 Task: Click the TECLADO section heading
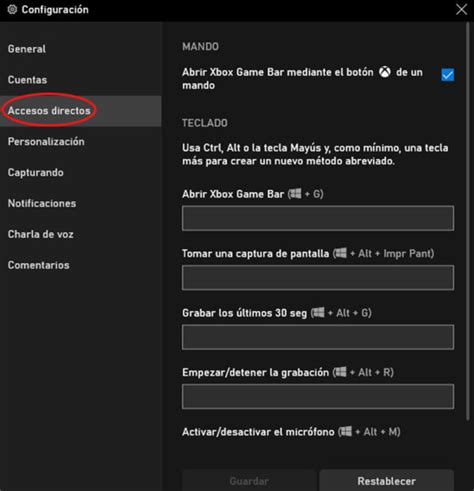coord(205,123)
